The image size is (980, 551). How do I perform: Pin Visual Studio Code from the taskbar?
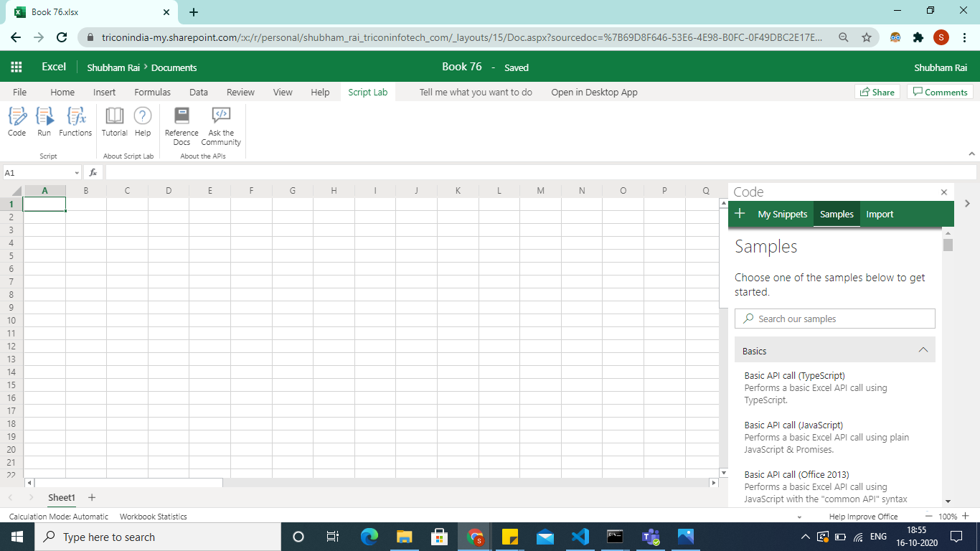(x=580, y=536)
